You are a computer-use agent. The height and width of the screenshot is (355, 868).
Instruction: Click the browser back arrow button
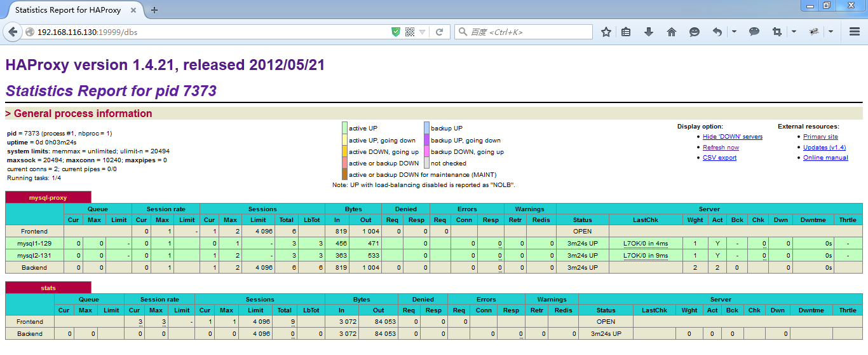click(13, 32)
